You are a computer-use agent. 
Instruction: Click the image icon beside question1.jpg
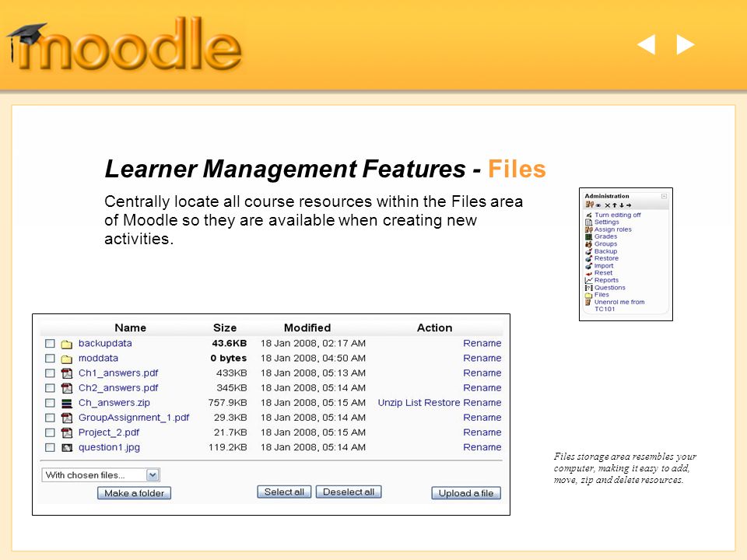[67, 448]
